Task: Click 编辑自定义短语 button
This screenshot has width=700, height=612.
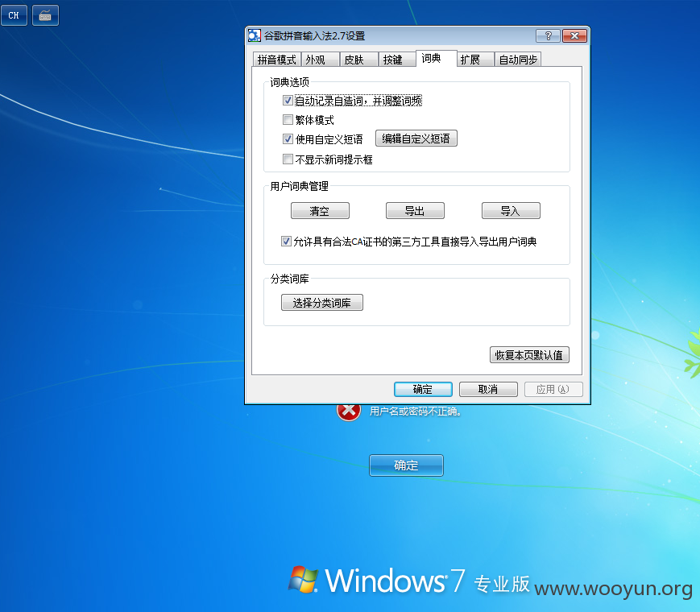Action: [x=416, y=139]
